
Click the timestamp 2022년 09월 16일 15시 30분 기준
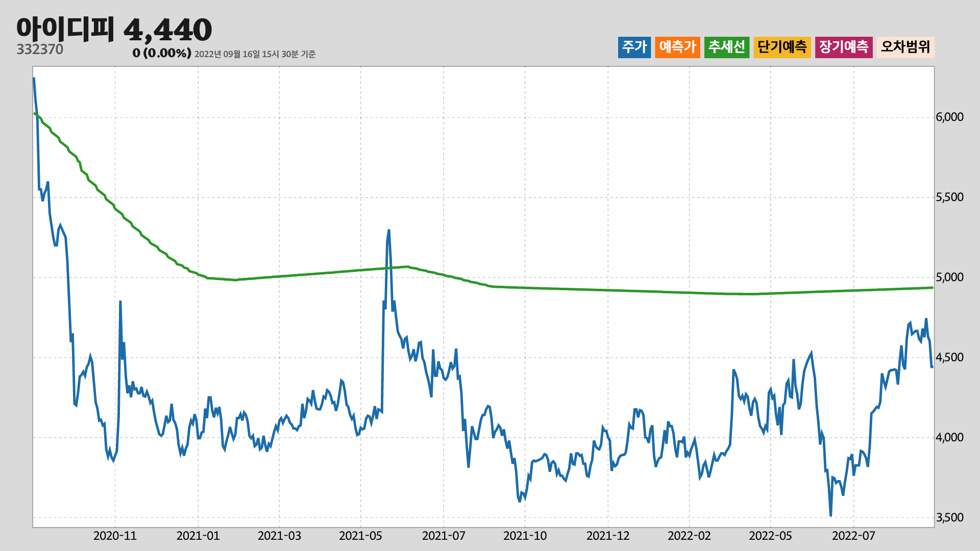point(255,54)
